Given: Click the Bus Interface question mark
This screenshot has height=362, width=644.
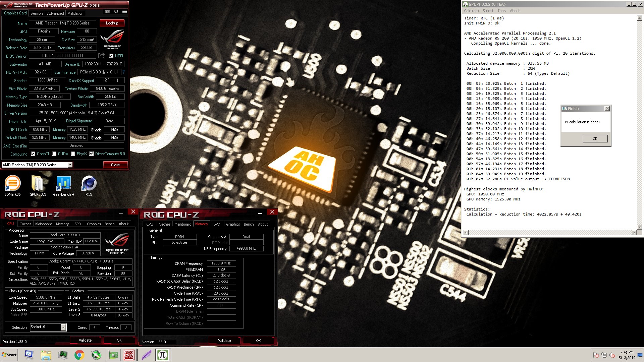Looking at the screenshot, I should 123,72.
